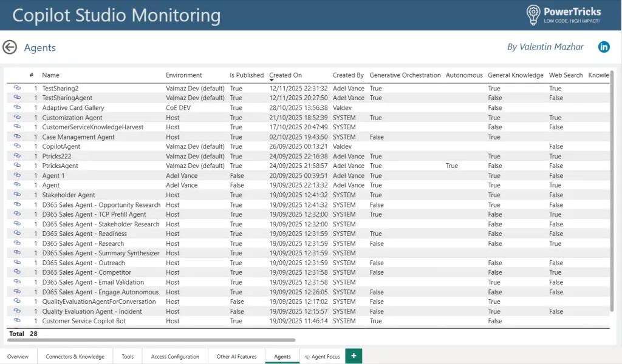Open link icon for Outreach row
The width and height of the screenshot is (622, 364).
(x=17, y=263)
